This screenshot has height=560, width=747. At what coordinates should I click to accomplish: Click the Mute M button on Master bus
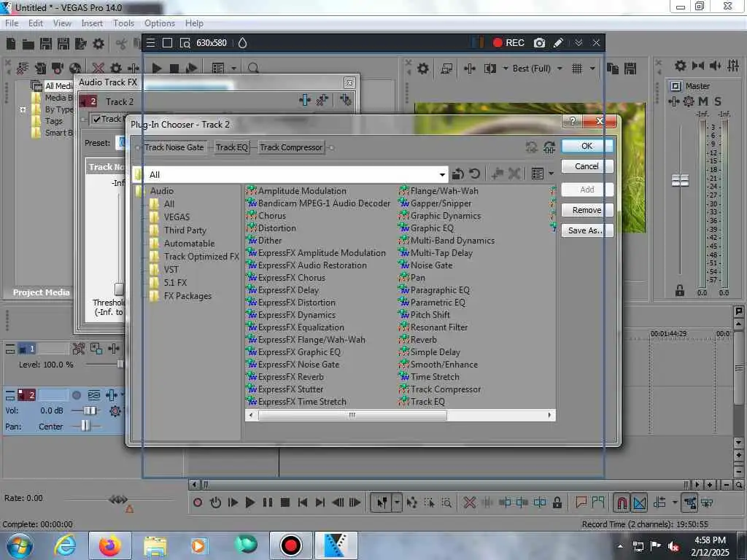pos(703,101)
